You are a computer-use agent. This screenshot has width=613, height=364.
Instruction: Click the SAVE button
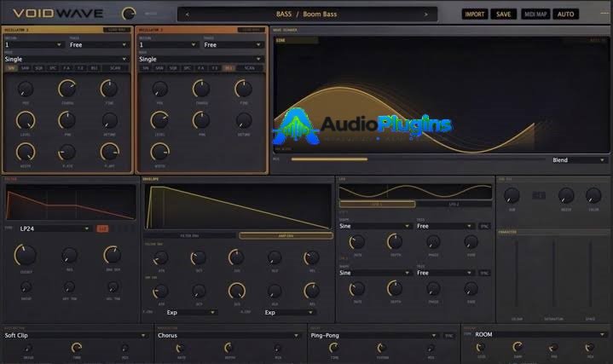click(x=503, y=14)
